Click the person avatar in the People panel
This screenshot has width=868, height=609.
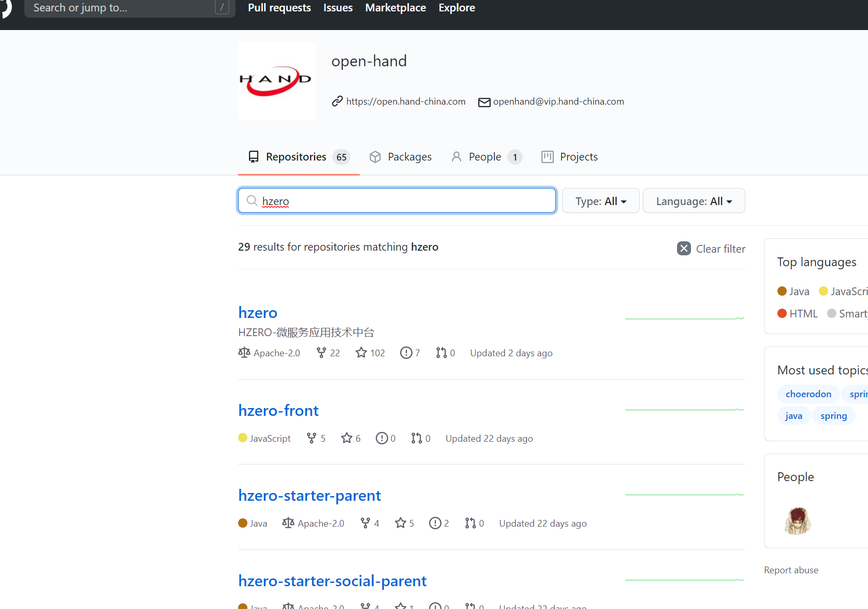[797, 520]
